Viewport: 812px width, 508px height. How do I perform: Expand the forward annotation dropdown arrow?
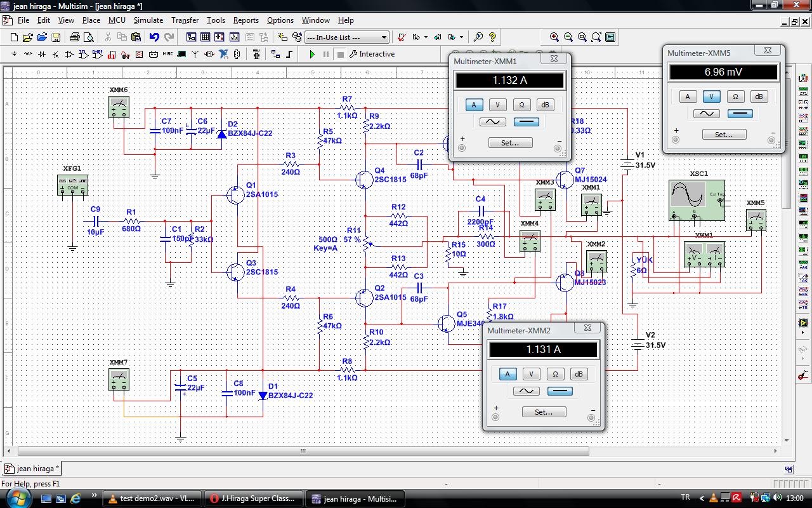[x=461, y=37]
